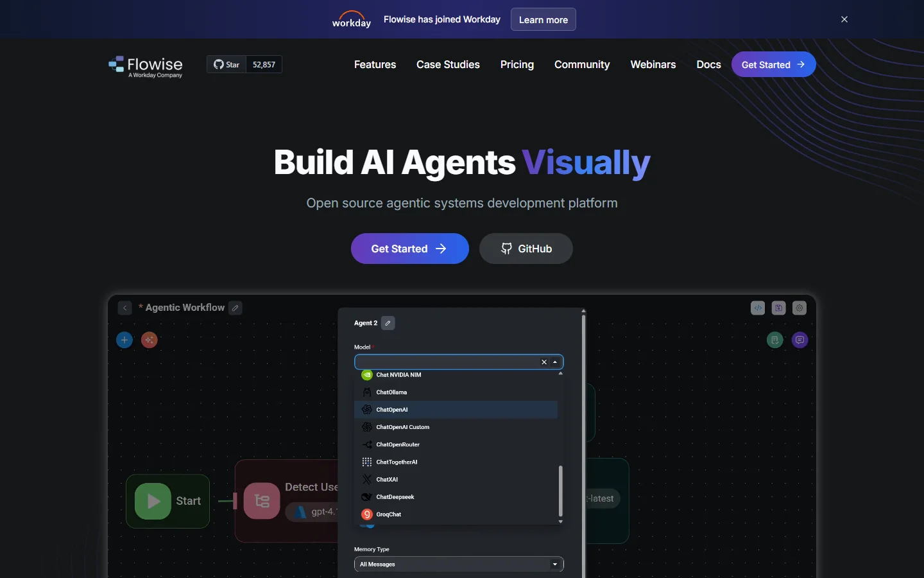This screenshot has width=924, height=578.
Task: Click the back arrow beside Agentic Workflow
Action: 124,308
